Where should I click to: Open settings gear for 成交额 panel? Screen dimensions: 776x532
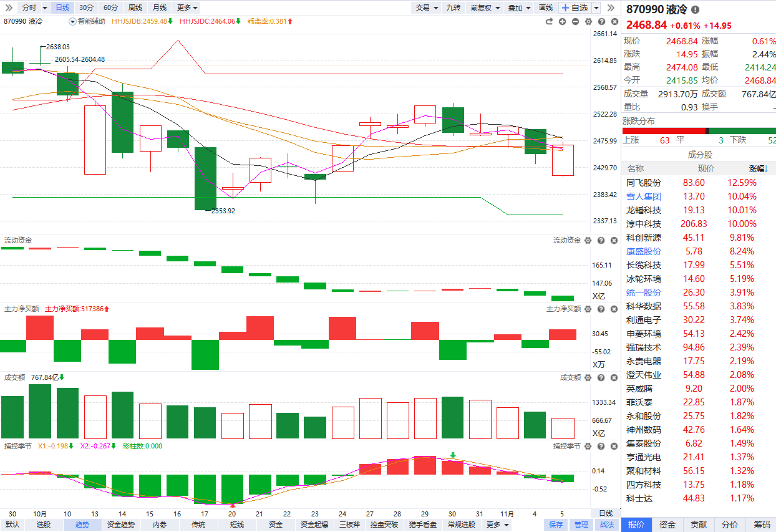[x=588, y=377]
